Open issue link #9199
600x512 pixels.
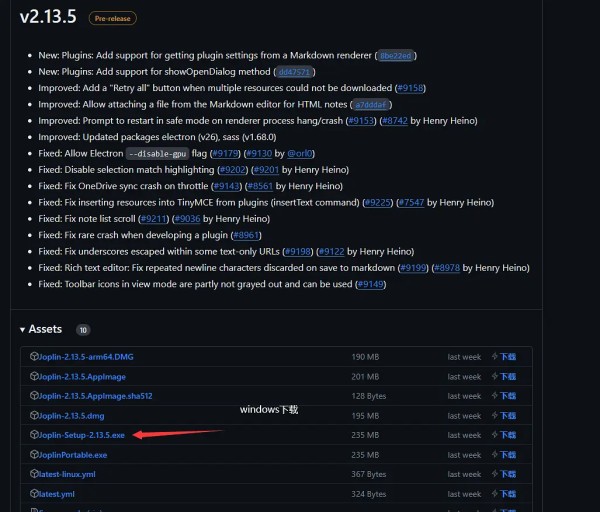tap(413, 268)
